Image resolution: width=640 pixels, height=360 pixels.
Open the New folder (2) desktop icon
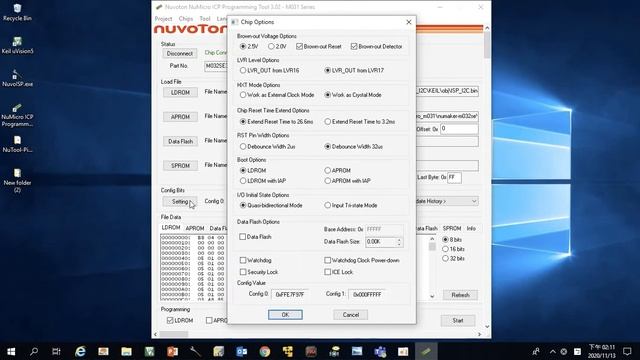(x=17, y=180)
